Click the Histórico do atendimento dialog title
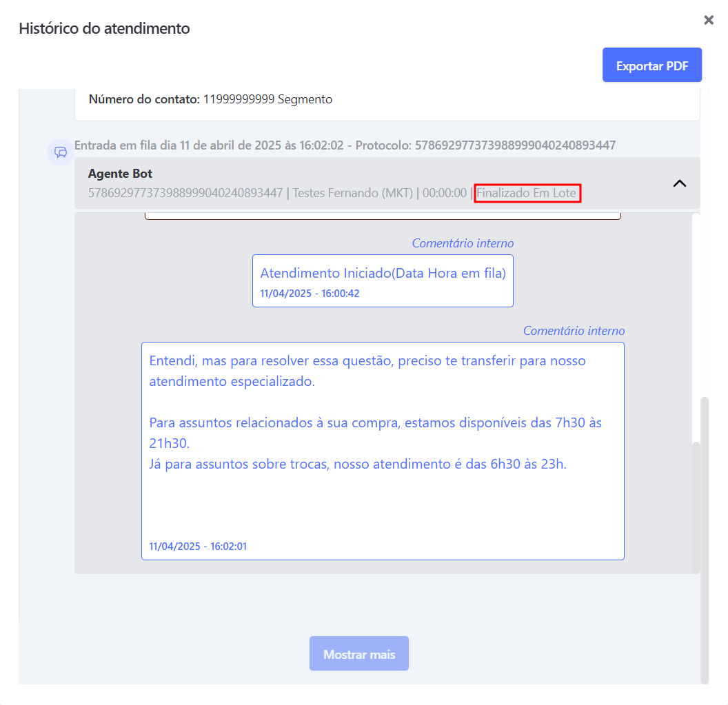Viewport: 728px width, 705px height. click(103, 28)
